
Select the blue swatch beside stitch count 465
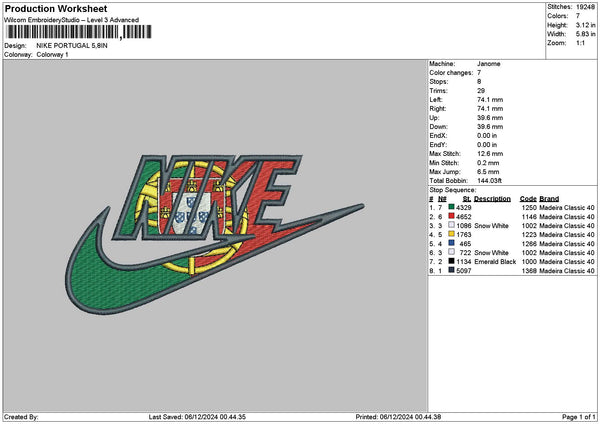click(452, 243)
